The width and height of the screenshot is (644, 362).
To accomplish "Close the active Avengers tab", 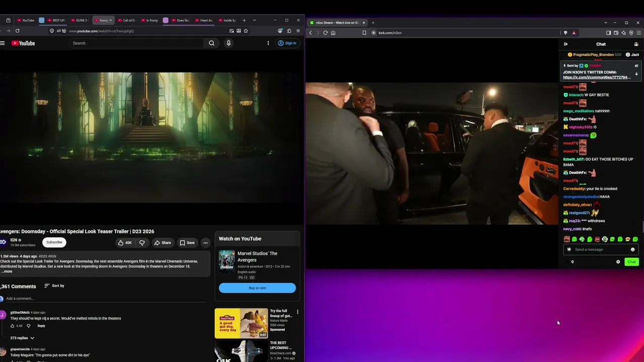I will (x=111, y=20).
